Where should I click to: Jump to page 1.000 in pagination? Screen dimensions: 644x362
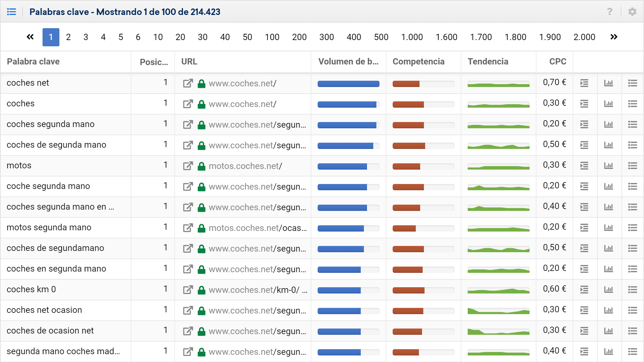412,37
